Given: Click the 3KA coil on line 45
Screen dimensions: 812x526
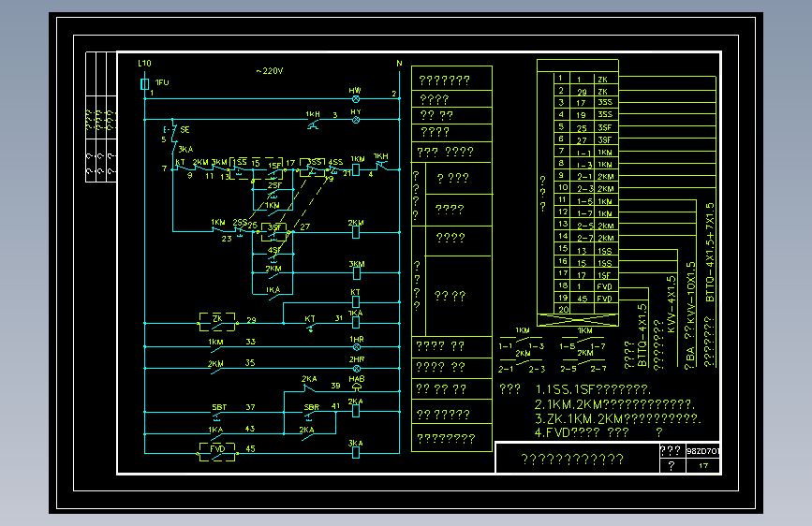Looking at the screenshot, I should click(356, 452).
